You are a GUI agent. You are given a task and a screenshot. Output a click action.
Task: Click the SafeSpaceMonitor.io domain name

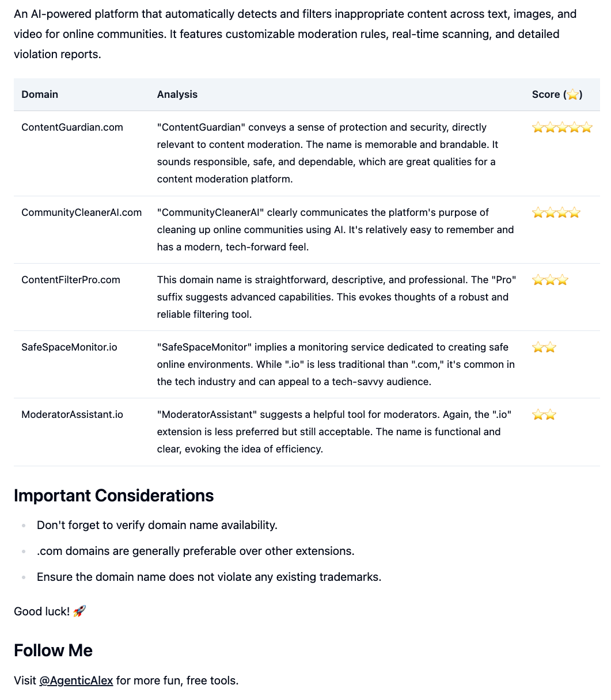pos(69,347)
